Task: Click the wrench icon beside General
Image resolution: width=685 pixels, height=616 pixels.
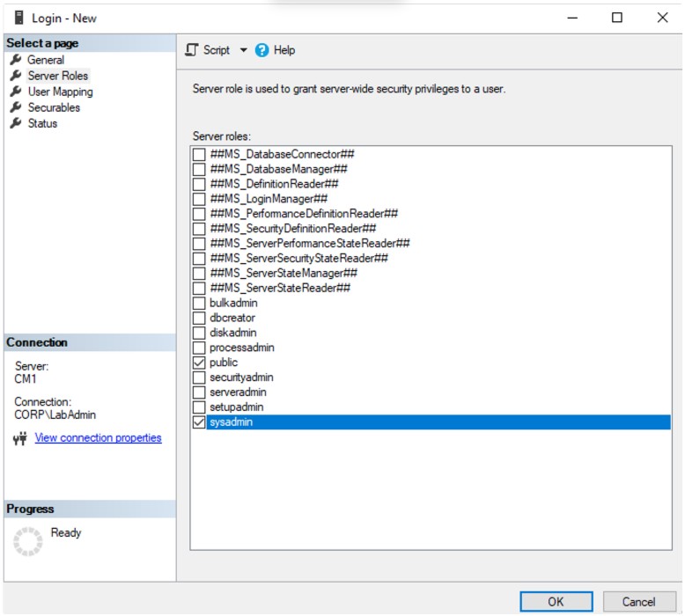Action: point(15,60)
